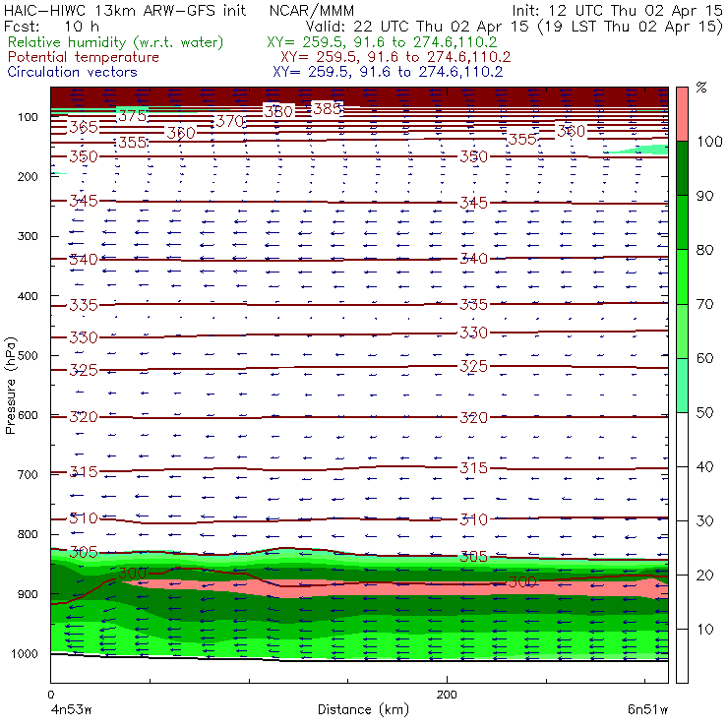
Task: Click the '380' isentrope contour label
Action: [x=278, y=111]
